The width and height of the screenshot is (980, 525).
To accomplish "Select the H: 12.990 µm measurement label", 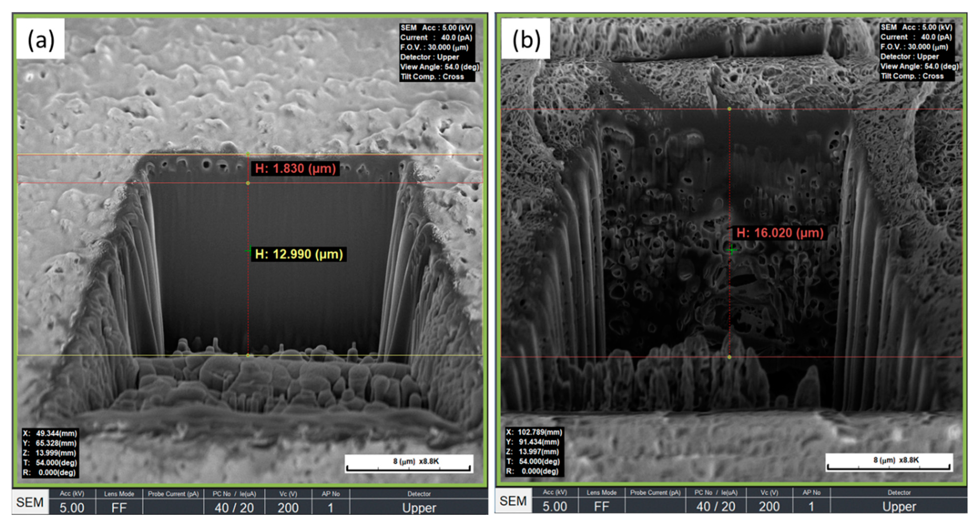I will (299, 254).
